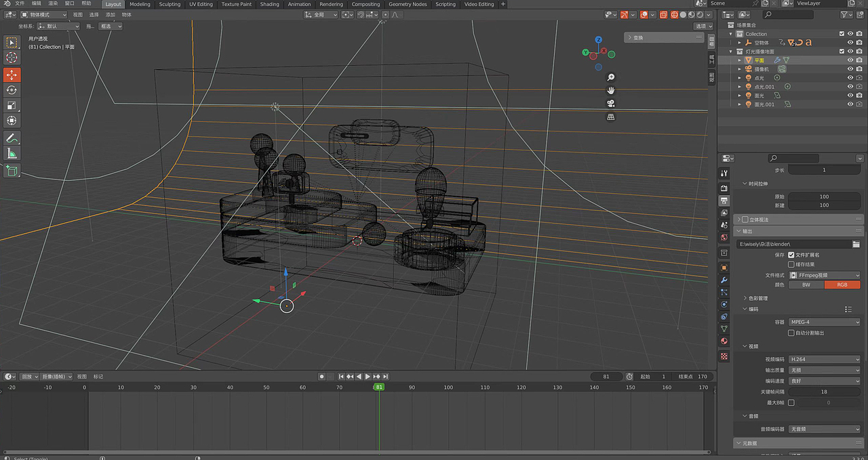Enable 立体视法 checkbox

click(x=745, y=219)
